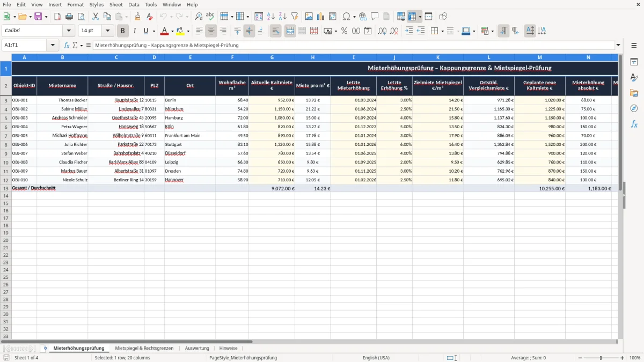Image resolution: width=644 pixels, height=362 pixels.
Task: Click the Sort icon
Action: (x=259, y=17)
